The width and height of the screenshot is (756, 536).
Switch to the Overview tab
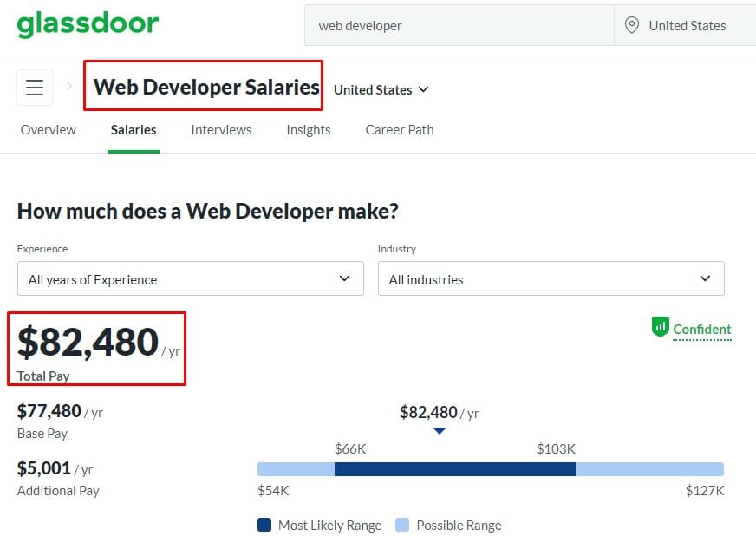point(49,130)
